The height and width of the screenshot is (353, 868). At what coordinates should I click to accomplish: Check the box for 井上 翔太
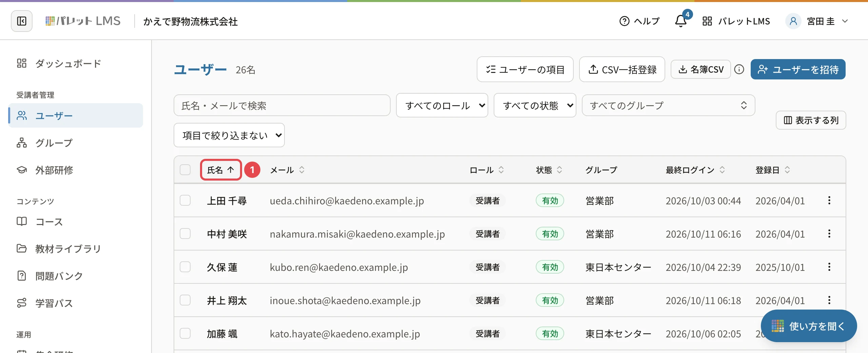pos(185,300)
